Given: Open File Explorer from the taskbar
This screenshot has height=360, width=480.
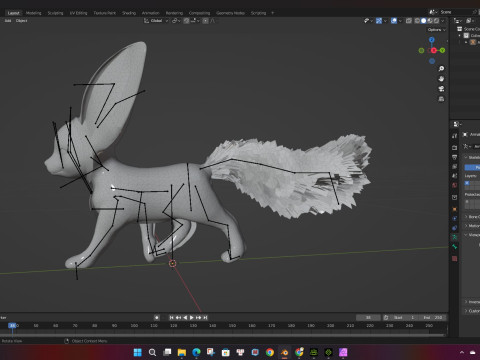Looking at the screenshot, I should coord(182,352).
